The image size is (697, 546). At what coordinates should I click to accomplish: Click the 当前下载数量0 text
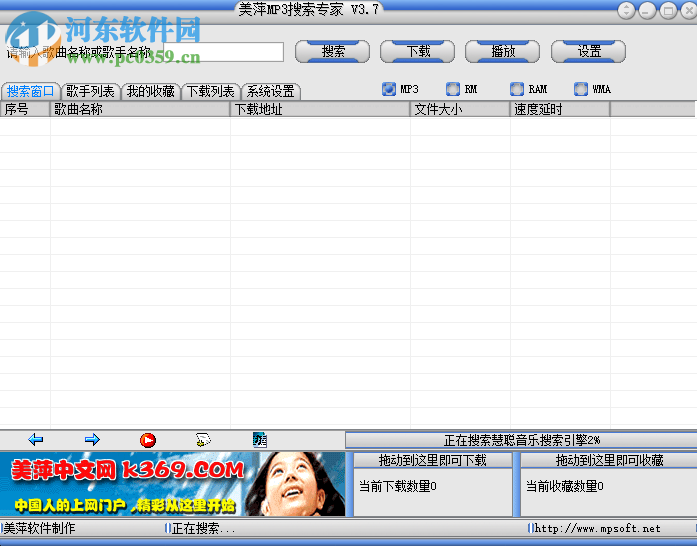point(397,486)
